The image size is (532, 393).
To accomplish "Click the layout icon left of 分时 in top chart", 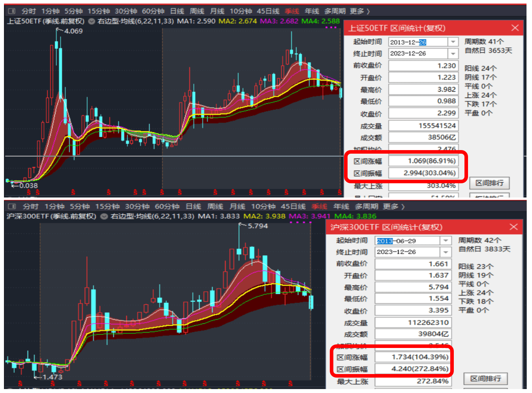I will (x=11, y=11).
